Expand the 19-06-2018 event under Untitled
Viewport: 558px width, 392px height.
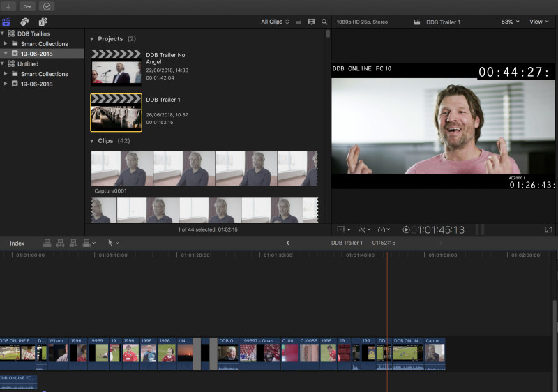(x=6, y=84)
